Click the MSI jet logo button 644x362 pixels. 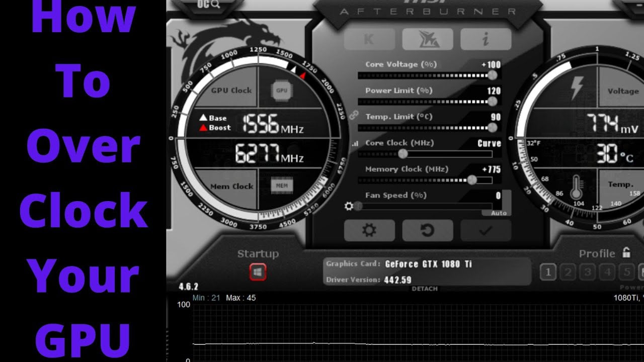[x=428, y=39]
